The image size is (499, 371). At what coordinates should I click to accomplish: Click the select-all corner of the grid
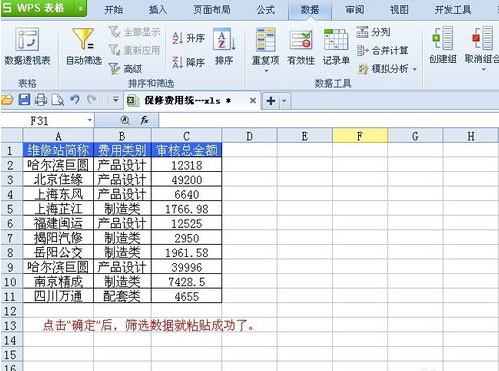[x=11, y=136]
